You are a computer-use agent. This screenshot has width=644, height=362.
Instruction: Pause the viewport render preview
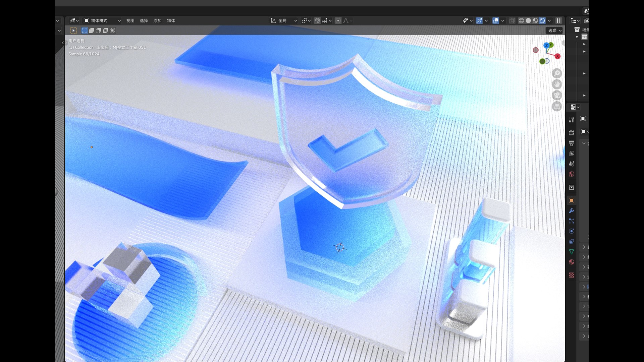pos(559,21)
